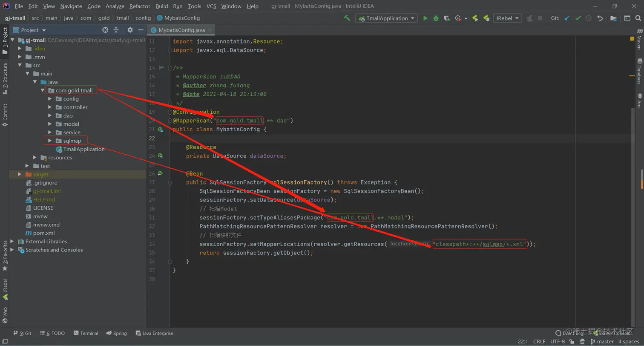Run with Coverage using the shield icon
644x346 pixels.
(446, 18)
